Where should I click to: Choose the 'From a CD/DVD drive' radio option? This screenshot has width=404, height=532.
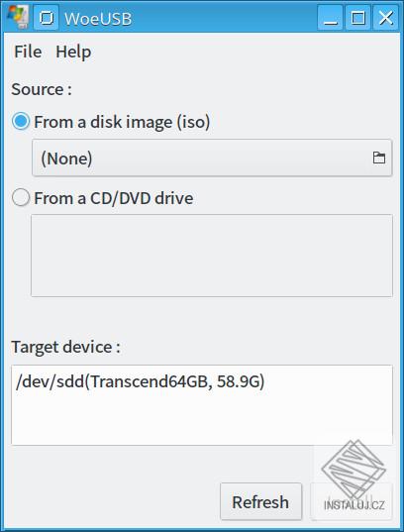click(x=21, y=197)
